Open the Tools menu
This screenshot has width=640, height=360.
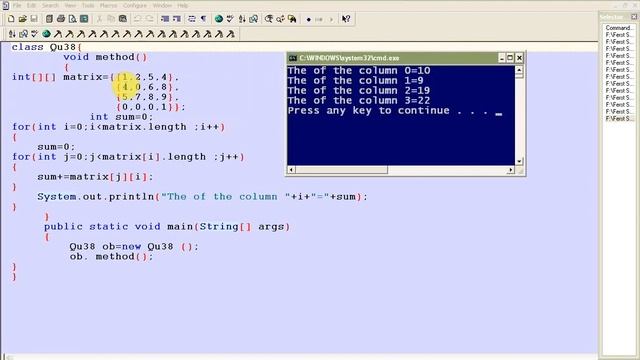click(88, 5)
